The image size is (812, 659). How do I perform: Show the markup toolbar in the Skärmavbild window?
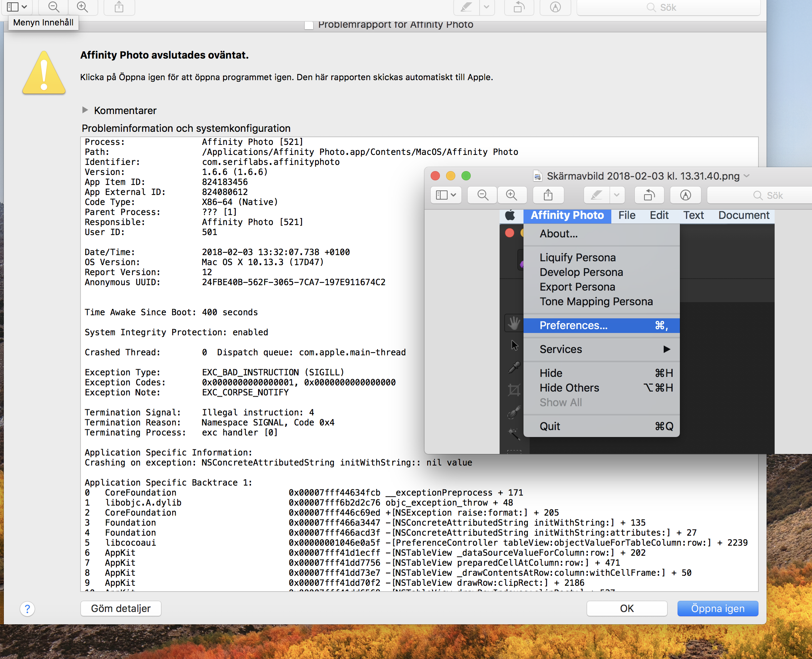(685, 195)
